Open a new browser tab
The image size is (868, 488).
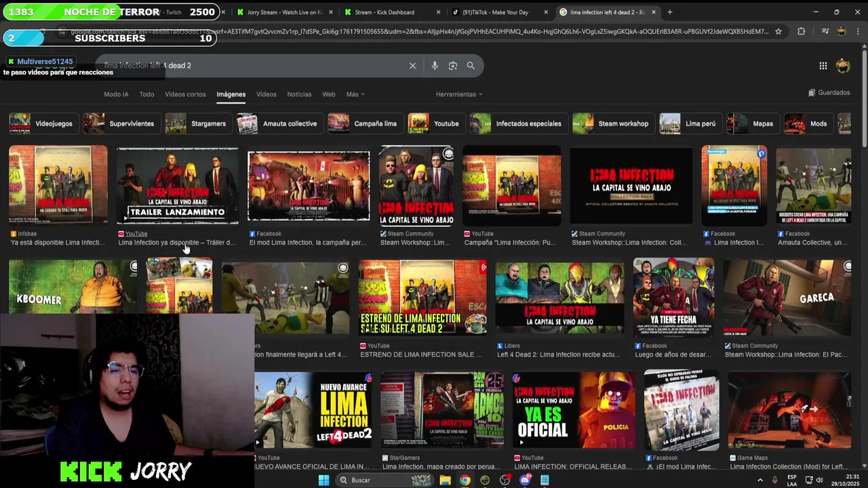669,12
